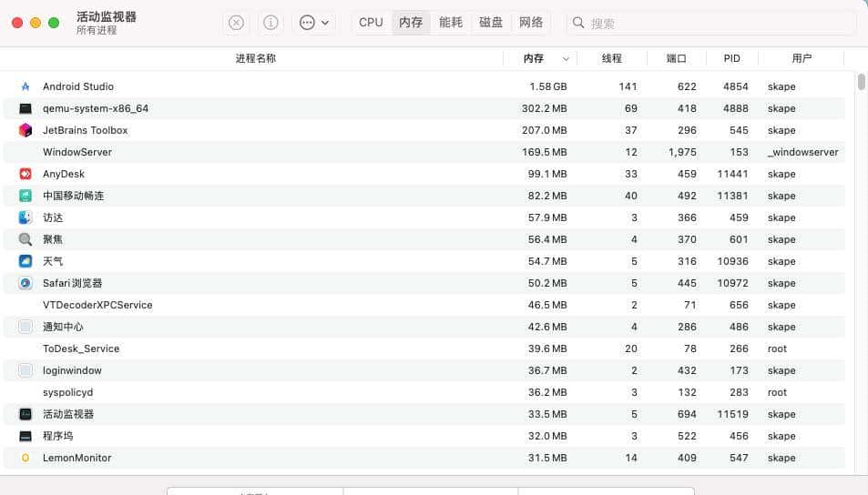The width and height of the screenshot is (868, 495).
Task: Open the more options (…) dropdown
Action: click(x=314, y=23)
